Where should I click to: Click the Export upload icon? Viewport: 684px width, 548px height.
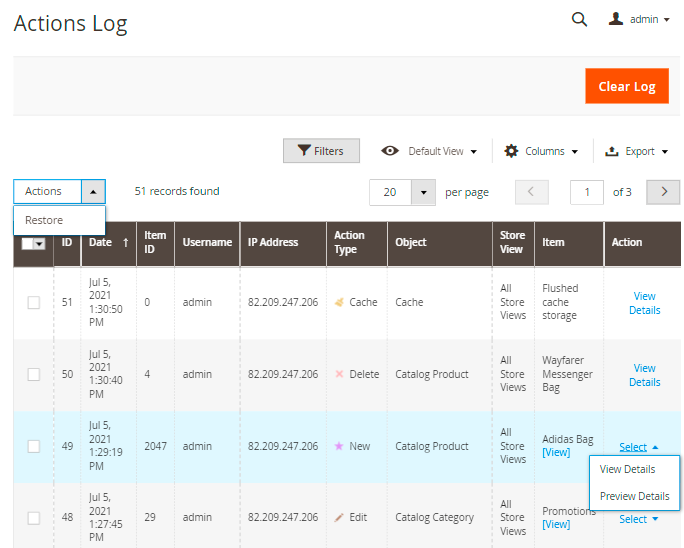click(x=612, y=151)
